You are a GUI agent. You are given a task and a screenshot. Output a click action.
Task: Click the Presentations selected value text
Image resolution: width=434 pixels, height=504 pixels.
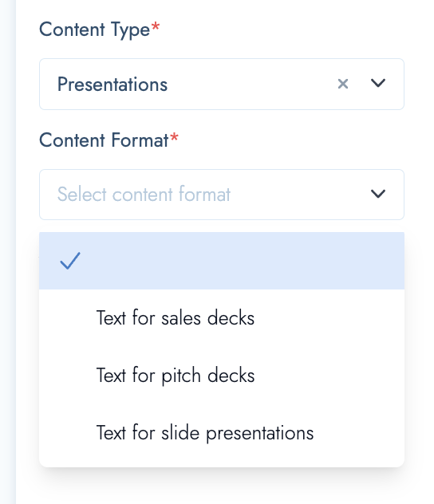[112, 85]
